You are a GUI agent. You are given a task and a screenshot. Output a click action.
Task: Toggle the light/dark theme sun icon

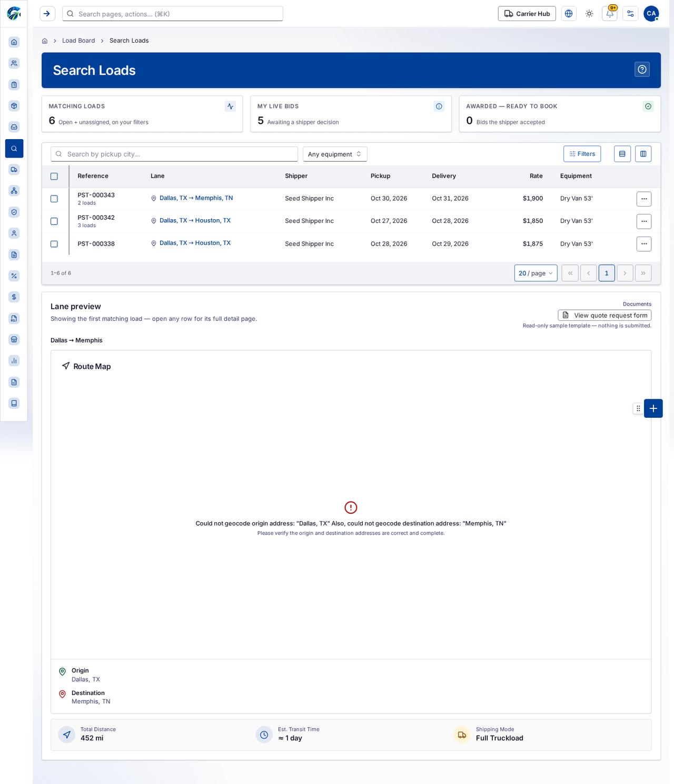point(589,14)
